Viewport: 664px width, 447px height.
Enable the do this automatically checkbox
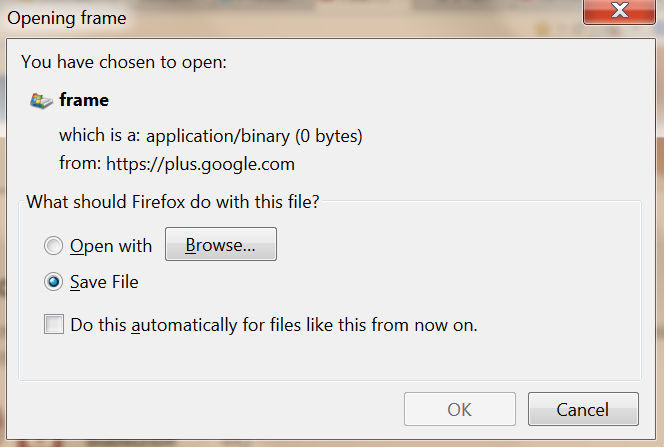point(54,325)
